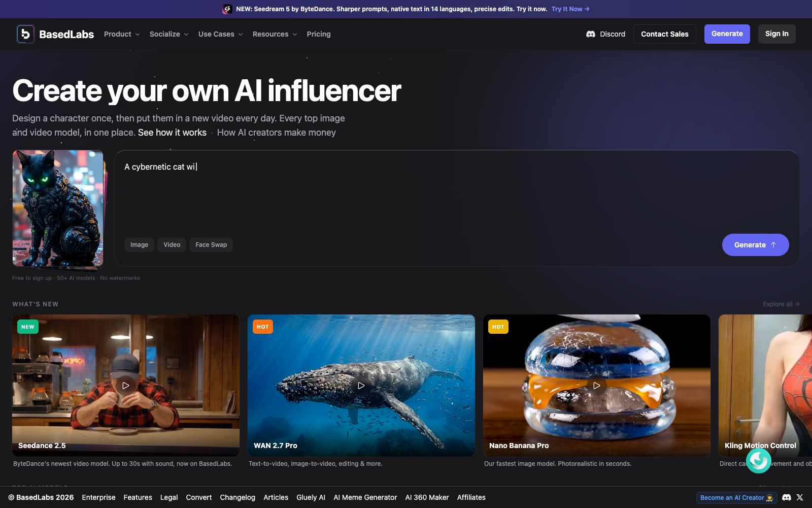Click the BasedLabs logo icon
This screenshot has width=812, height=508.
pos(25,34)
